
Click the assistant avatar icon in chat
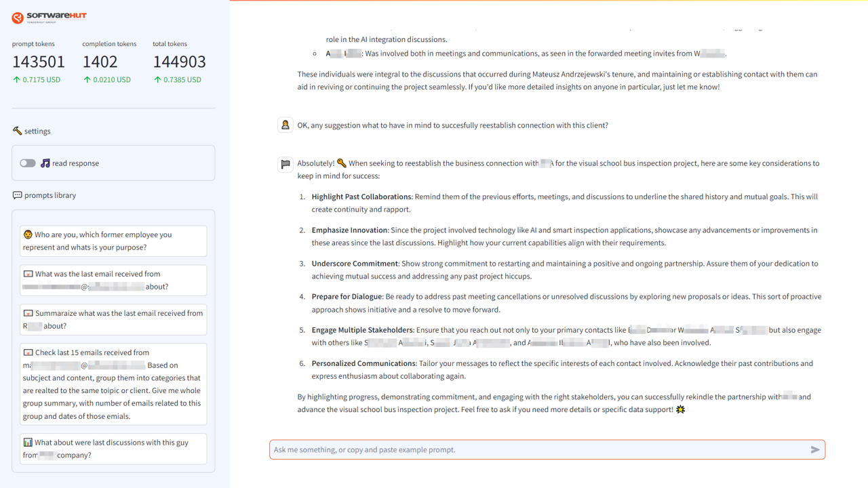[285, 164]
